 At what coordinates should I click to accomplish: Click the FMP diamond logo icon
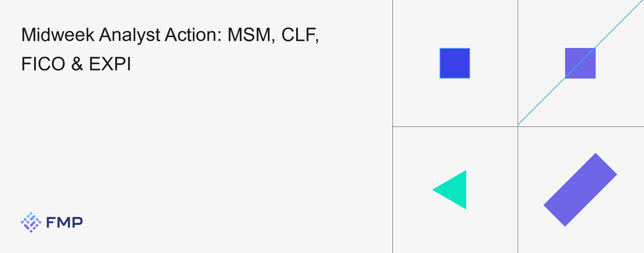31,222
